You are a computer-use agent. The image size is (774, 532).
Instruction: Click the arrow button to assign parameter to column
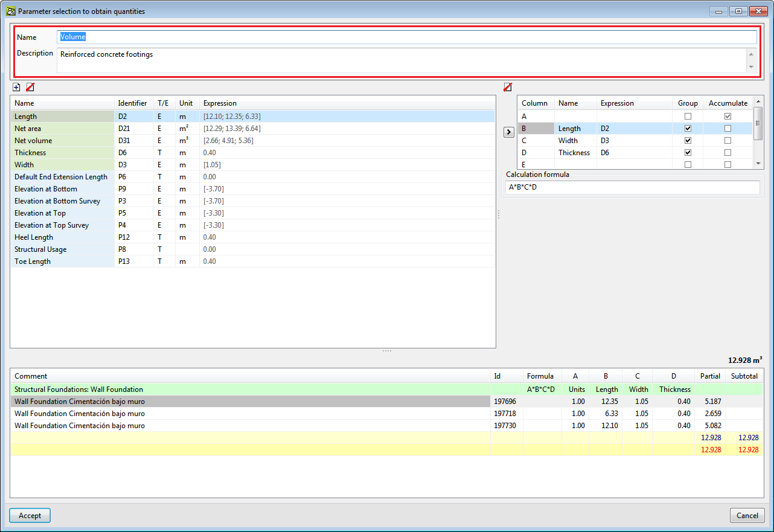pos(508,132)
